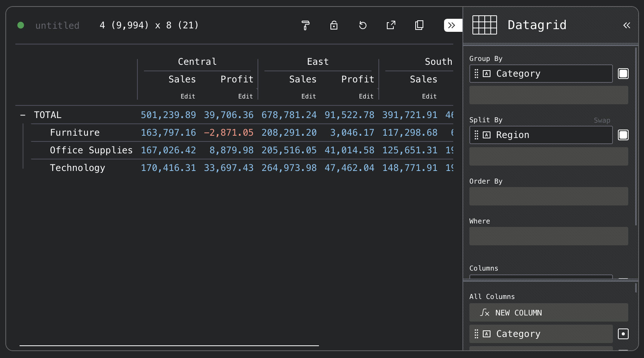The image size is (644, 358).
Task: Click the paint roller theme icon
Action: [305, 25]
